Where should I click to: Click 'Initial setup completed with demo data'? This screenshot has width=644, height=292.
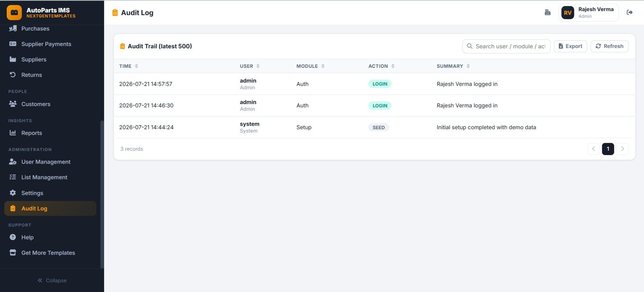486,127
